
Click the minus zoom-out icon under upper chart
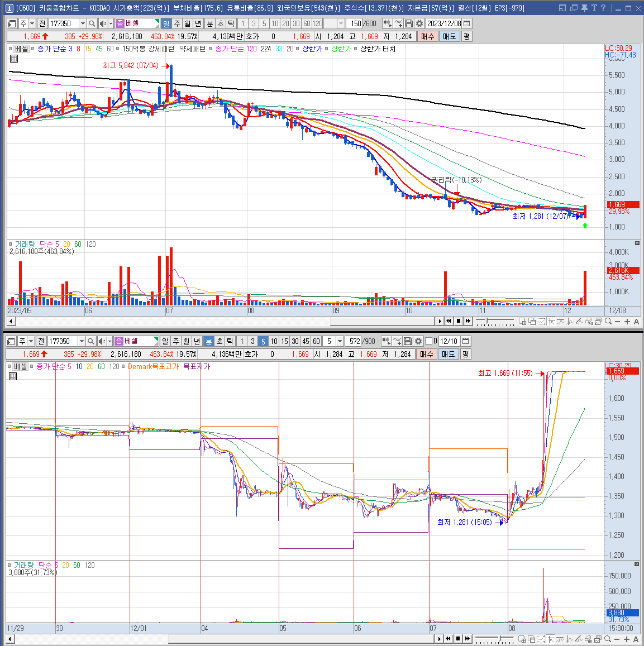(617, 322)
